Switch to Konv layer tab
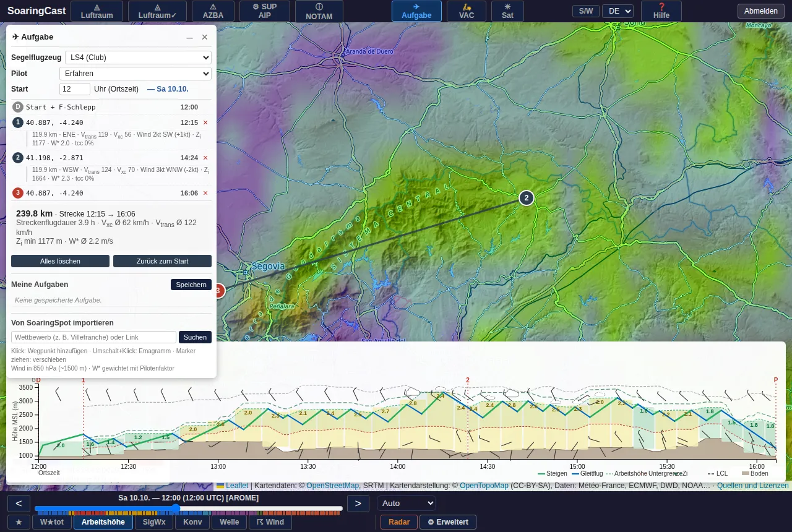This screenshot has width=792, height=532. 192,522
